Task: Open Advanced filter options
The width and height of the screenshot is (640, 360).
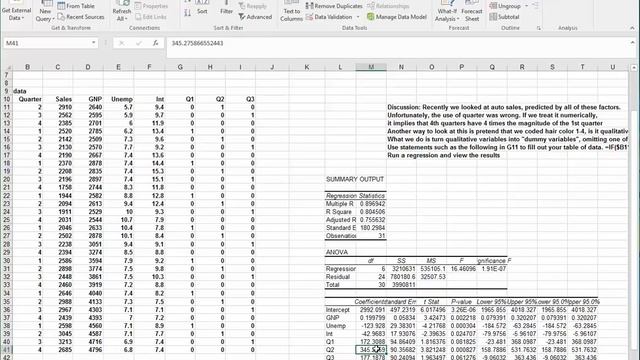Action: pyautogui.click(x=255, y=17)
